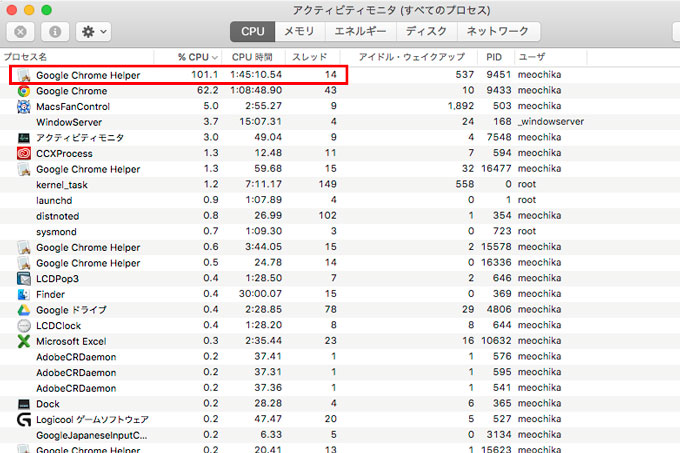Click the Google Chrome Helper icon at 101.1% CPU
The height and width of the screenshot is (453, 680).
24,75
